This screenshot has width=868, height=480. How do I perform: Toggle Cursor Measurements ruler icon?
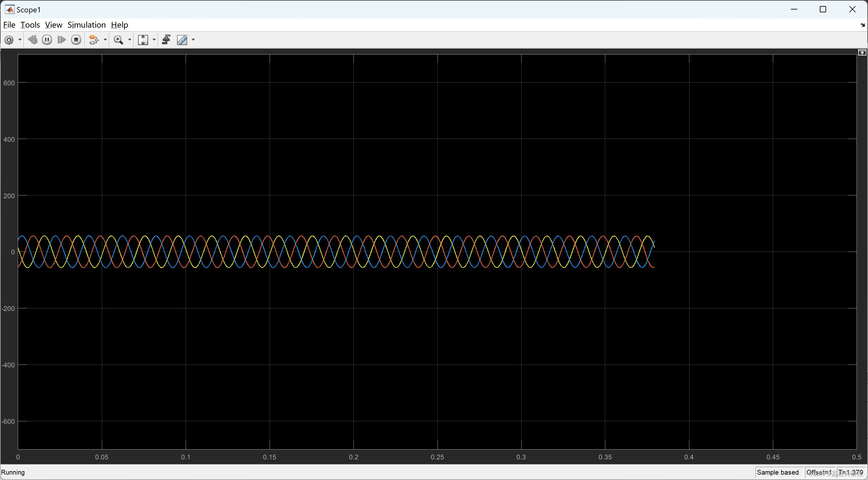coord(182,40)
